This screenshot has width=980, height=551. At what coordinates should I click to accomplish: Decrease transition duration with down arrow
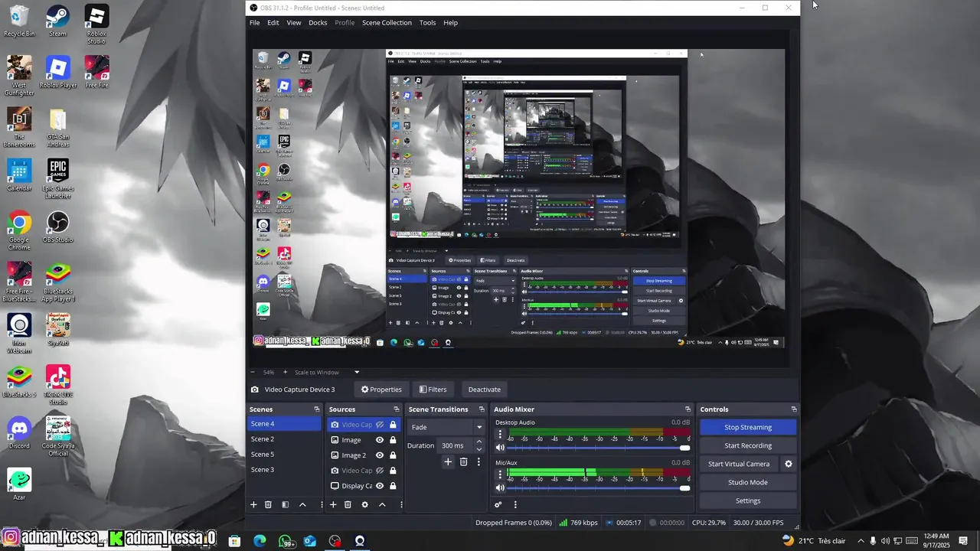pyautogui.click(x=479, y=449)
